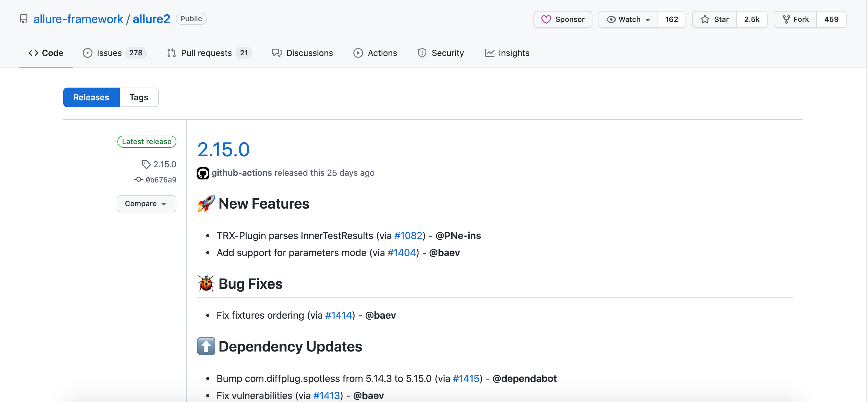Click the Public visibility badge

click(191, 19)
